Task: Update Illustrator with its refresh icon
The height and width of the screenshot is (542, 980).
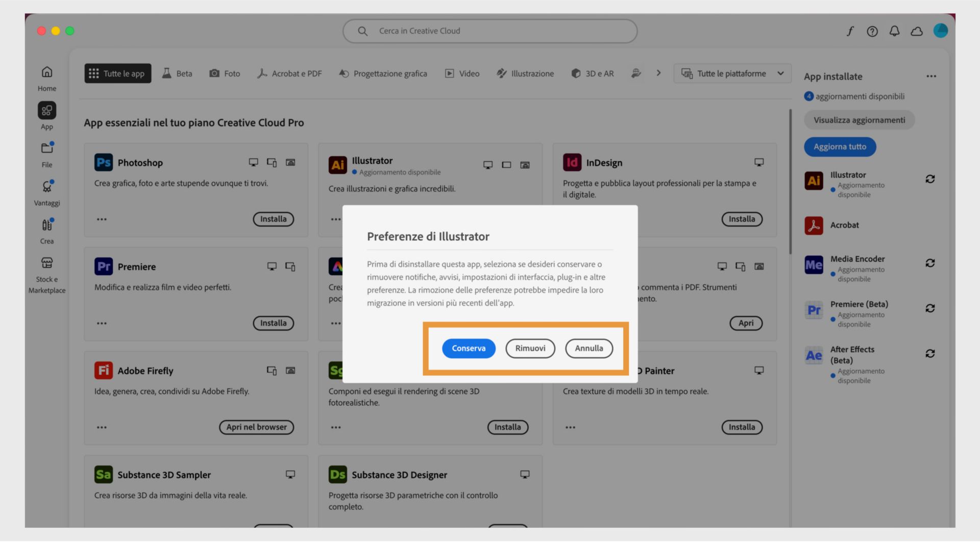Action: tap(930, 179)
